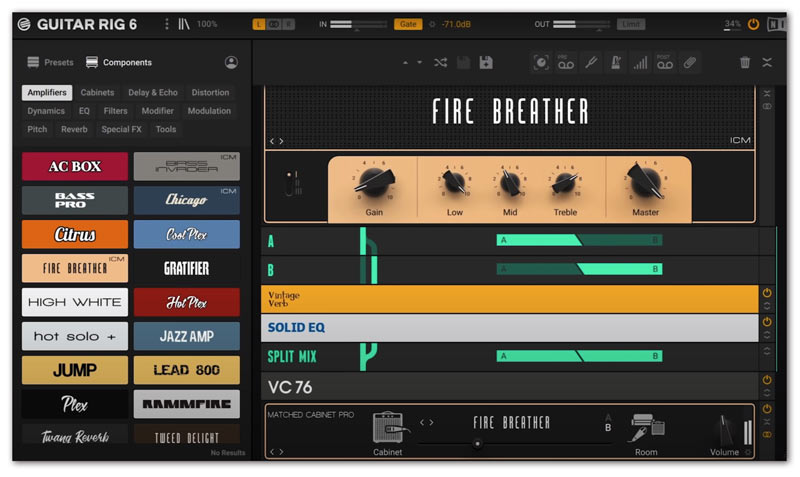
Task: Select previous preset up arrow
Action: click(x=405, y=63)
